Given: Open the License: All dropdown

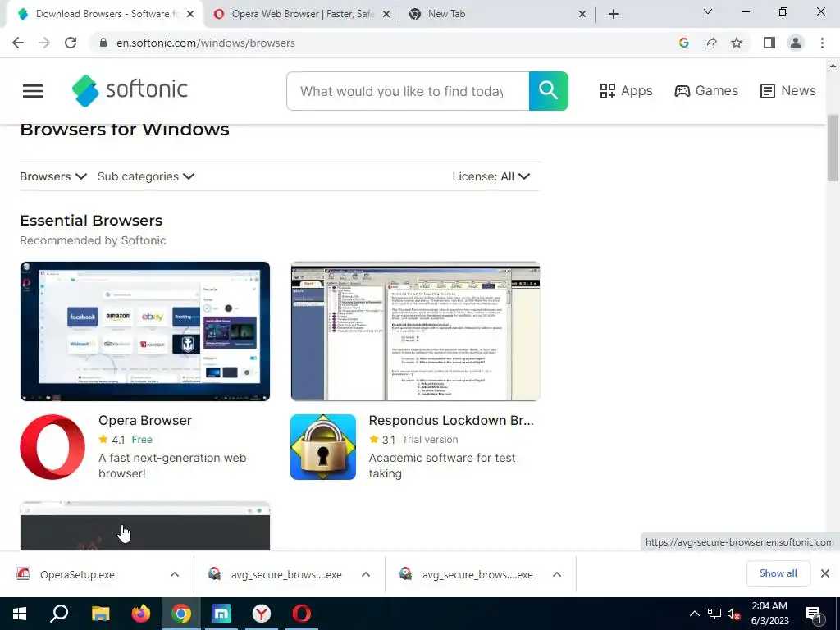Looking at the screenshot, I should (x=491, y=176).
